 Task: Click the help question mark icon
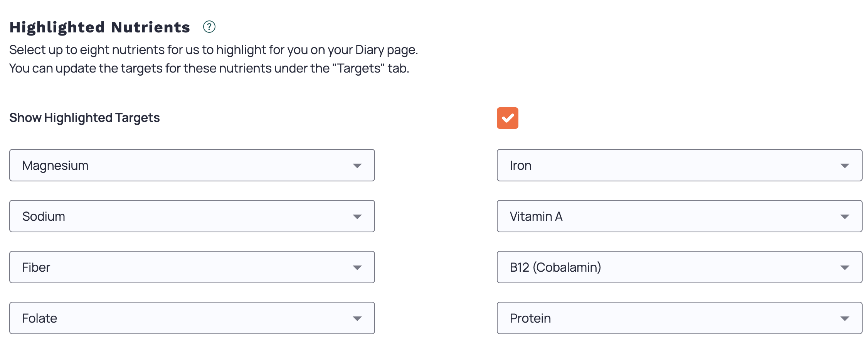click(209, 27)
